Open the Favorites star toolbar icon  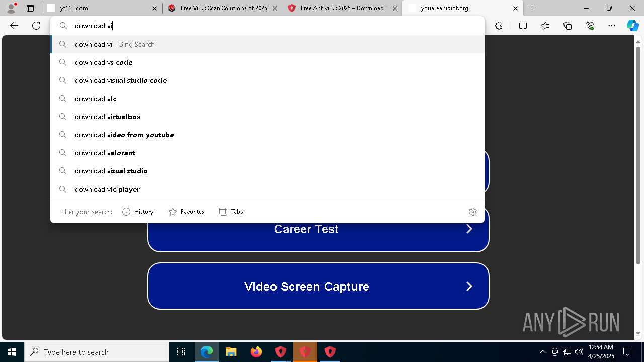[x=545, y=26]
